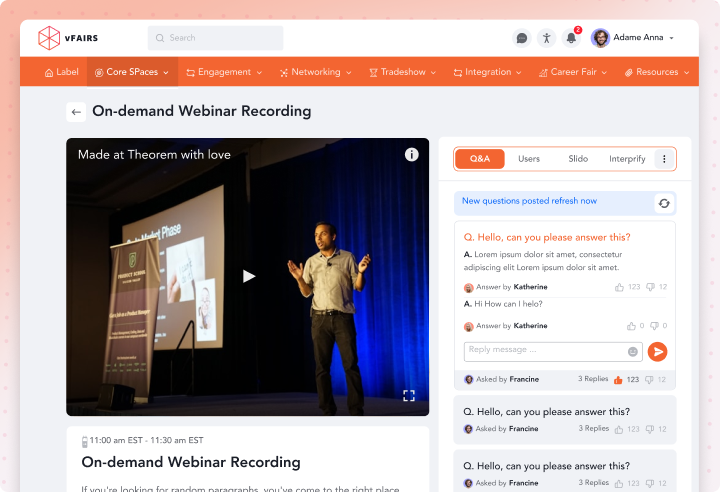Image resolution: width=720 pixels, height=492 pixels.
Task: Click '3 Replies' on the third question
Action: tap(593, 483)
